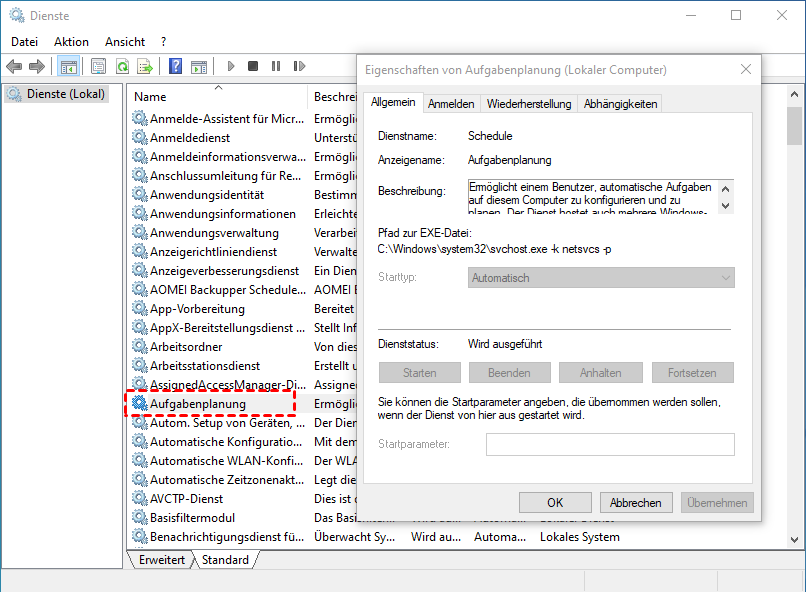Switch to the Erweitert view tab

click(x=161, y=560)
